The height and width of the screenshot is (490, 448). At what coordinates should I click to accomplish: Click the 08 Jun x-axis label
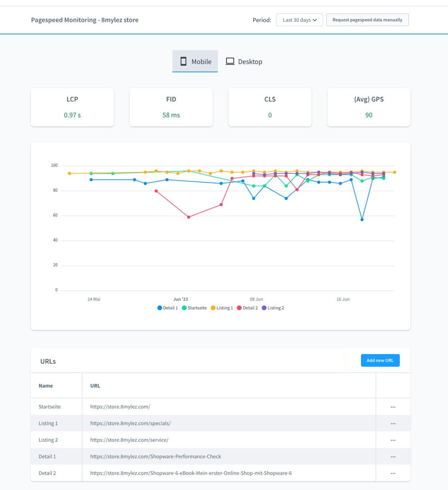pos(256,299)
